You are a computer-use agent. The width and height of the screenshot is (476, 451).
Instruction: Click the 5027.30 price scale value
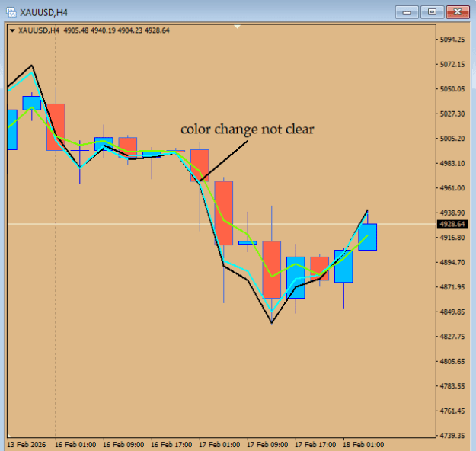[452, 114]
